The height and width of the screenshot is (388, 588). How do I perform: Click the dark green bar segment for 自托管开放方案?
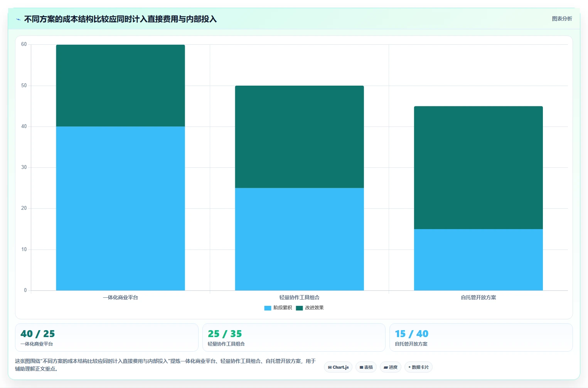point(478,168)
